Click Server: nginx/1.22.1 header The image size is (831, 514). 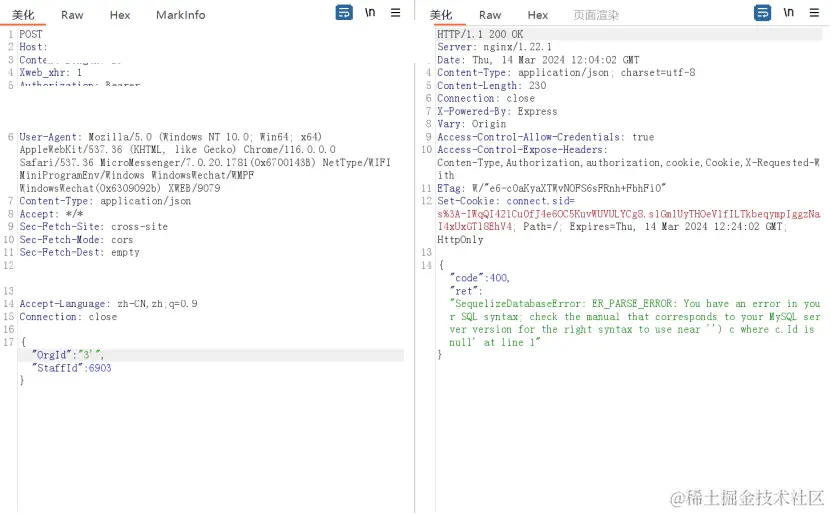tap(494, 47)
